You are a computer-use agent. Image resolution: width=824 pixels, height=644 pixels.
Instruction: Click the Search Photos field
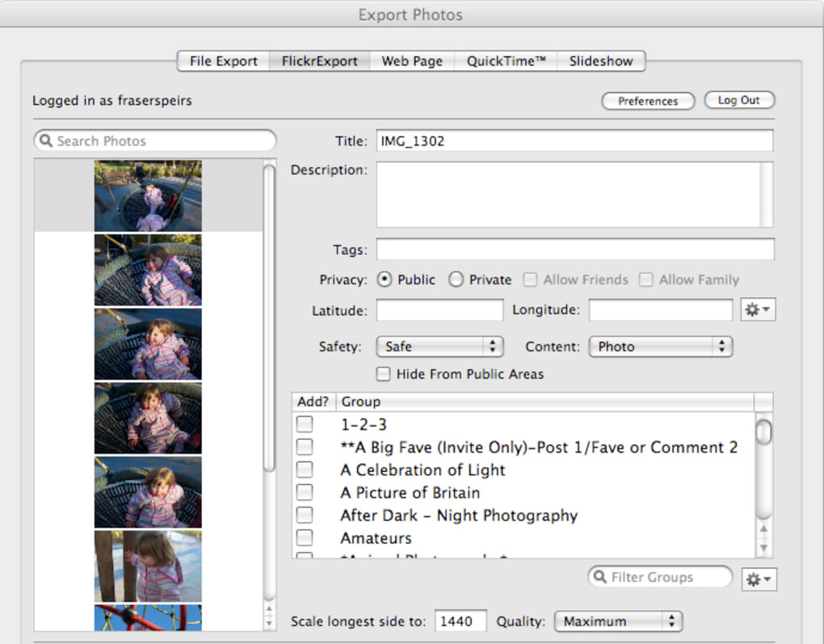pos(155,141)
